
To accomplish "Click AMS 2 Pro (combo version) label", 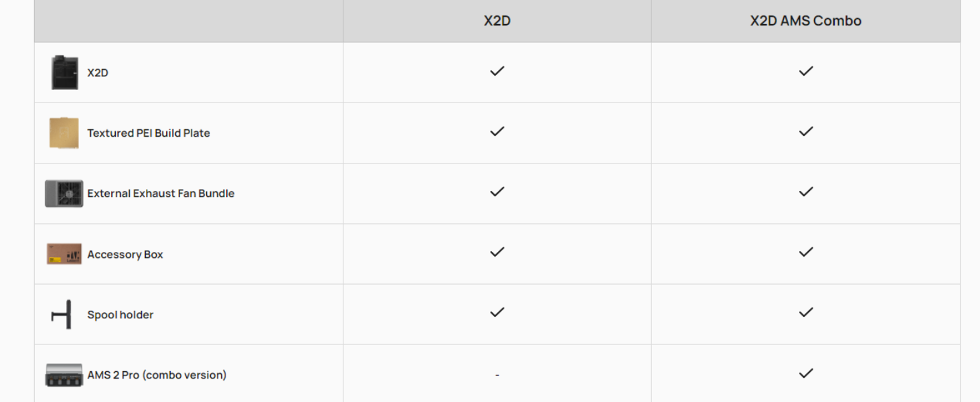I will click(x=157, y=375).
